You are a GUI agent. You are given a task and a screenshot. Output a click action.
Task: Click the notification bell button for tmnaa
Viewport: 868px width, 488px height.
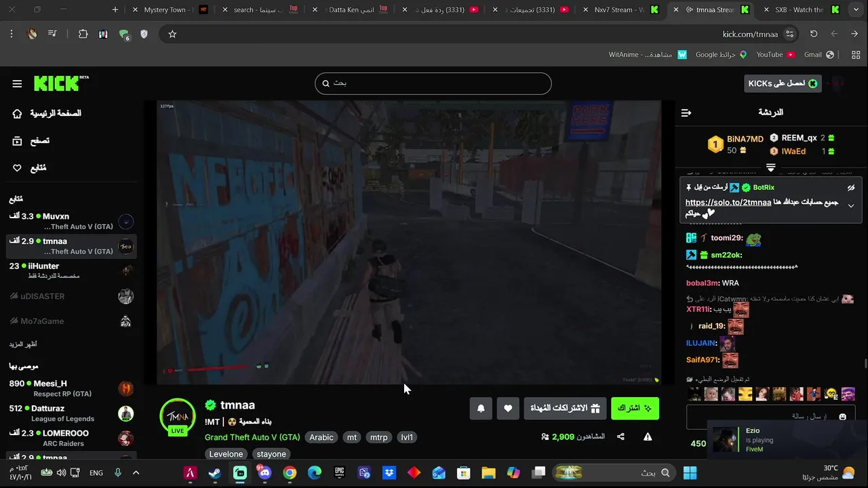click(481, 408)
